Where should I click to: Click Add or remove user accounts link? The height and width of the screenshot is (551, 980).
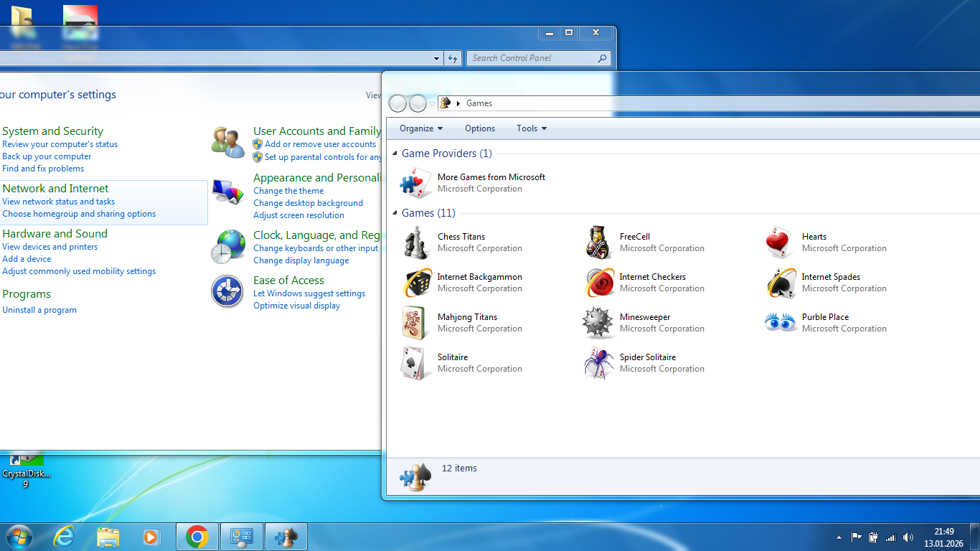(x=320, y=144)
